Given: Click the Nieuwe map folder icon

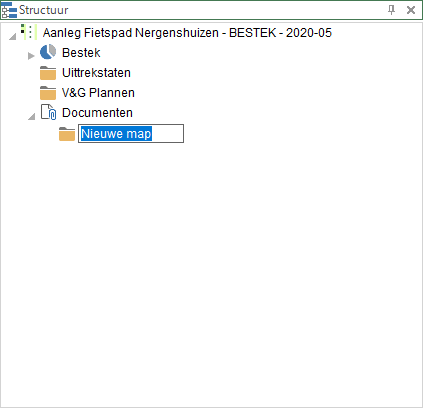Looking at the screenshot, I should (67, 134).
